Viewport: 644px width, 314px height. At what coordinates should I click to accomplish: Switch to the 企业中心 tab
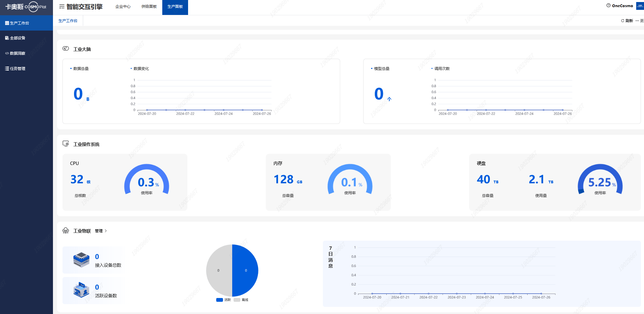coord(123,7)
